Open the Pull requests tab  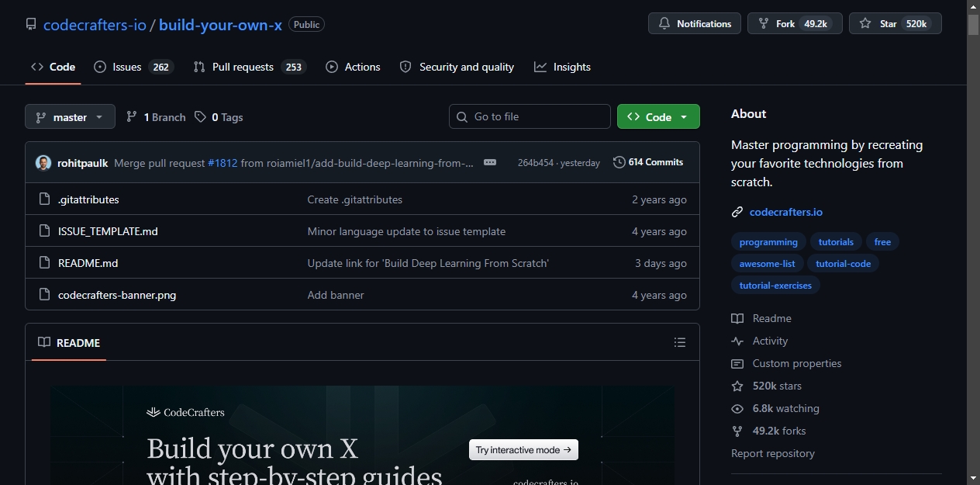250,67
